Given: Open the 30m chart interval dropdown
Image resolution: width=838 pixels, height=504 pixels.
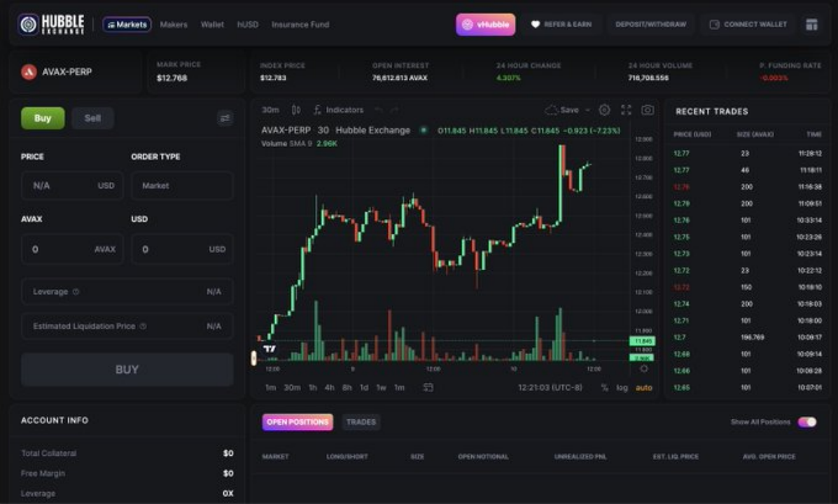Looking at the screenshot, I should coord(270,110).
